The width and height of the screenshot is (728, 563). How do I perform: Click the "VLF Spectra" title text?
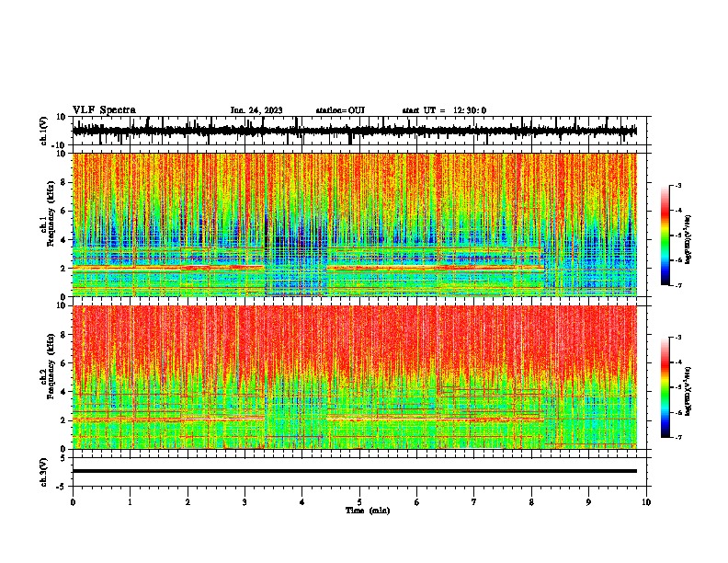(x=104, y=110)
